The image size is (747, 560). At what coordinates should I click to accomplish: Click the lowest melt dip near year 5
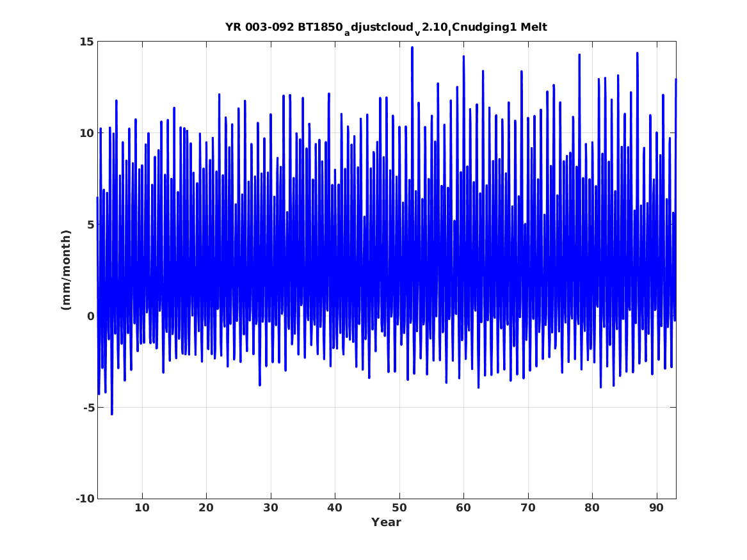pos(112,414)
